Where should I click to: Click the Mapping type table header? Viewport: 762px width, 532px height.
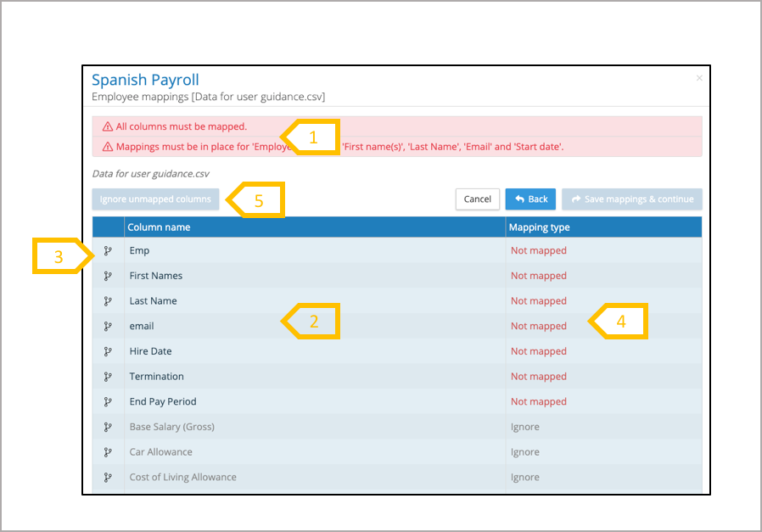(x=539, y=227)
